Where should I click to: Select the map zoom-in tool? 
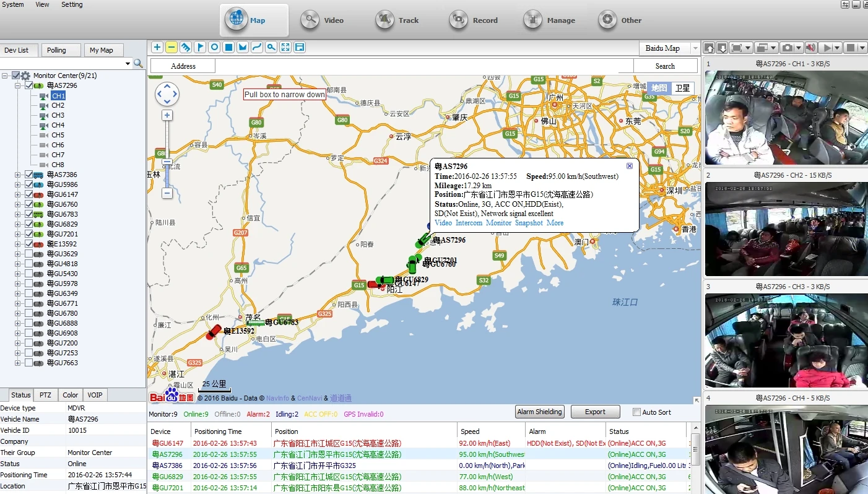coord(157,47)
